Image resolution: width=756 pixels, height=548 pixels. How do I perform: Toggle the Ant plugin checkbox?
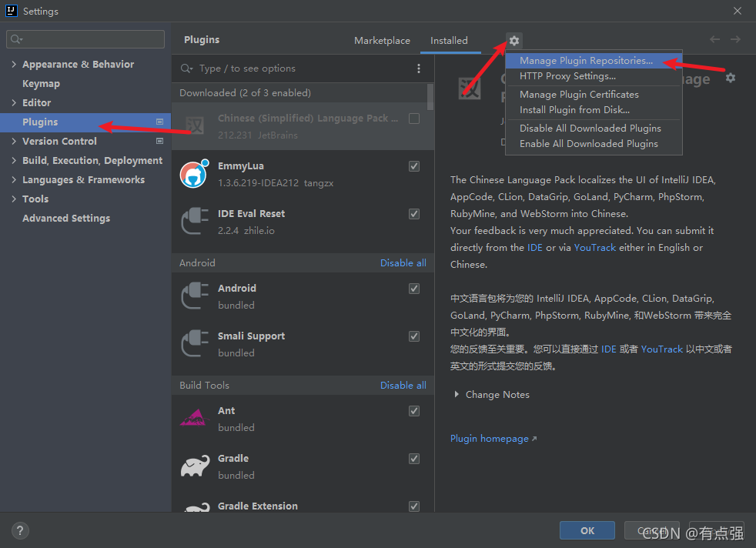(413, 411)
